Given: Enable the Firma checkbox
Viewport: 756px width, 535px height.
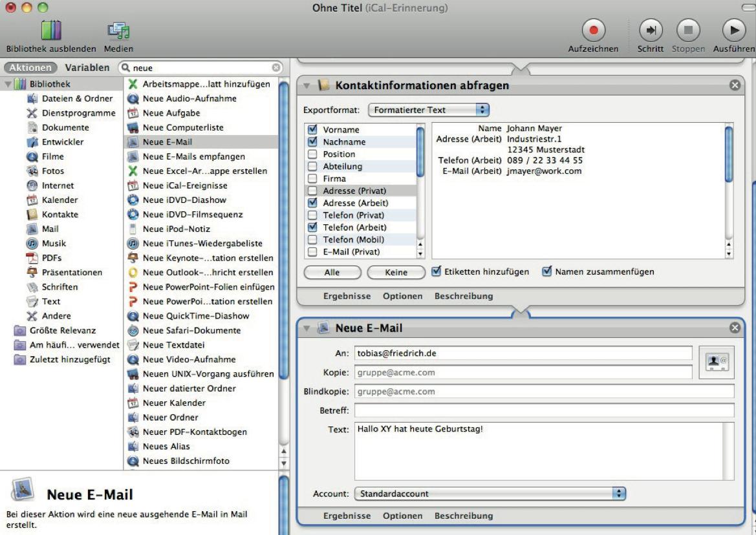Looking at the screenshot, I should 312,178.
